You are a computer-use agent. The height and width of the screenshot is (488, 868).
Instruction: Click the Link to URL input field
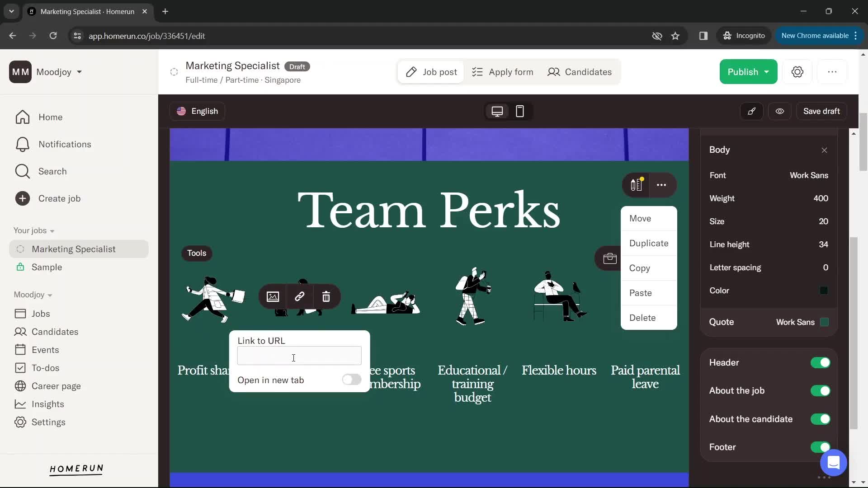299,357
